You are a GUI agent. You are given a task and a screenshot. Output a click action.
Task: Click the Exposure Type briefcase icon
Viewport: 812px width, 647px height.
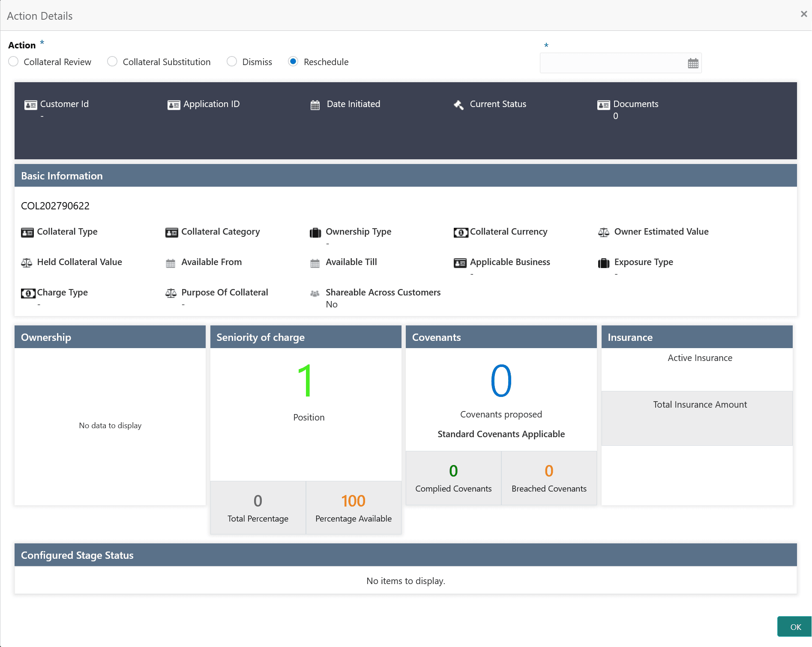point(604,263)
